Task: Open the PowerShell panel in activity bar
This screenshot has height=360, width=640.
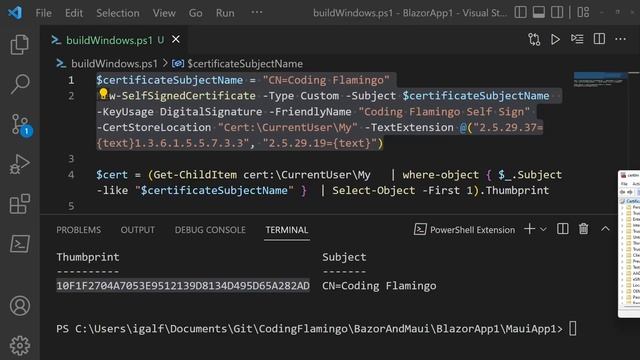Action: (x=19, y=244)
